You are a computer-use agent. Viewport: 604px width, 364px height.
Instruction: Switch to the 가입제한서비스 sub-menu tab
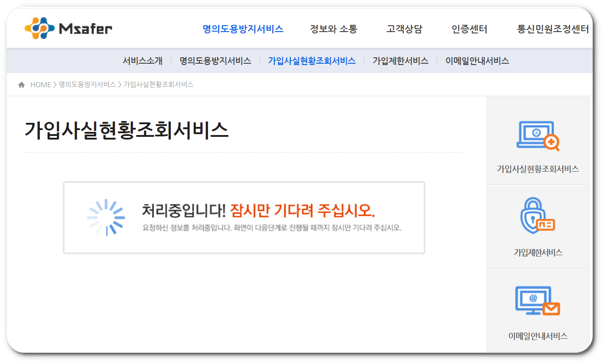[401, 60]
